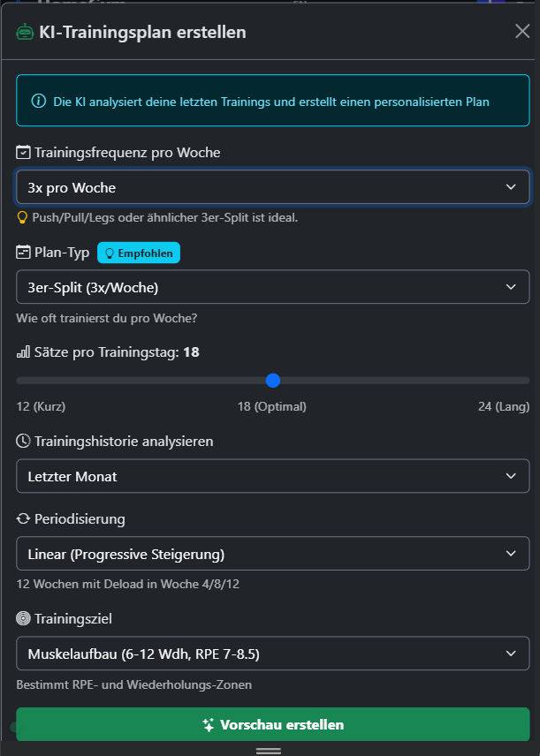Click the info icon in the blue banner

click(x=39, y=102)
